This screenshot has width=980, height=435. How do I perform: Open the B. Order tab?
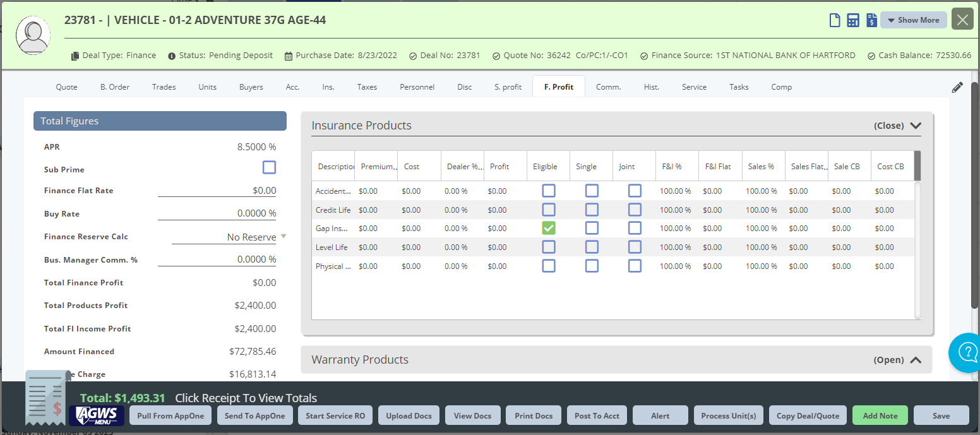(115, 87)
